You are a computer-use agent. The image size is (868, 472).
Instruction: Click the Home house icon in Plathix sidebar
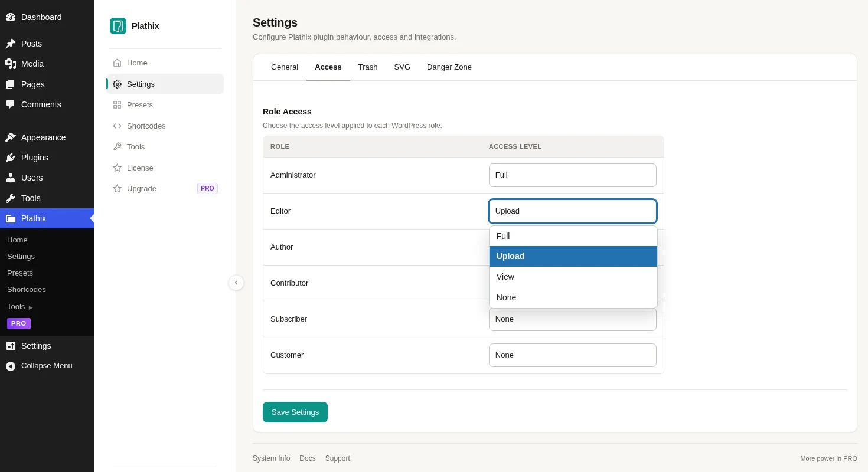(117, 63)
